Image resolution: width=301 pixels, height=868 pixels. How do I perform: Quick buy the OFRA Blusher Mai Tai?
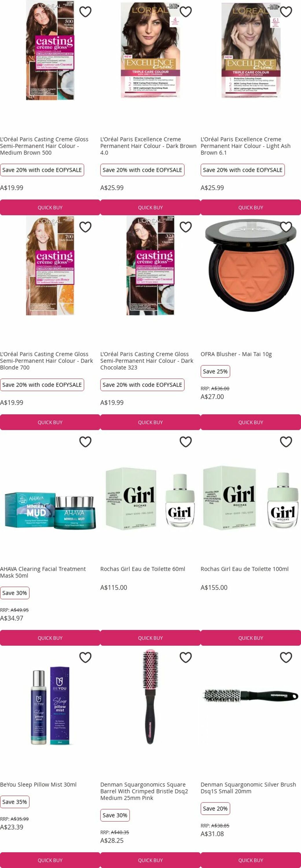tap(251, 422)
